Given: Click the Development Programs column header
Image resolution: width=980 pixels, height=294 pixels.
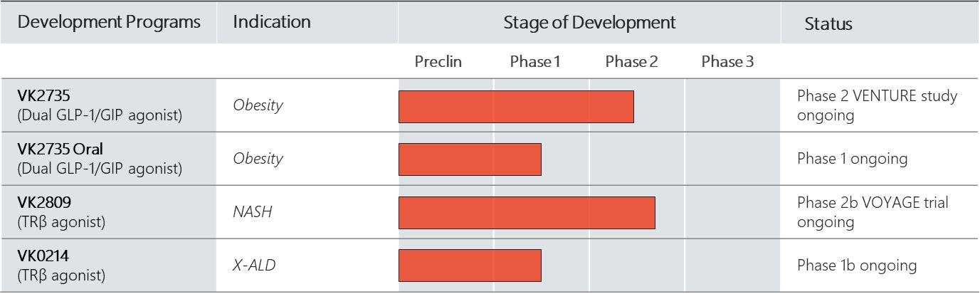Looking at the screenshot, I should pyautogui.click(x=109, y=22).
